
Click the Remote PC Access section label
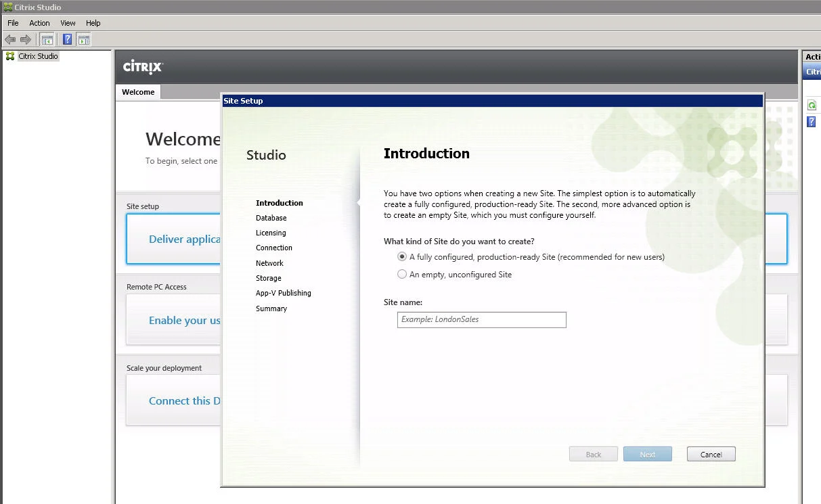(156, 287)
